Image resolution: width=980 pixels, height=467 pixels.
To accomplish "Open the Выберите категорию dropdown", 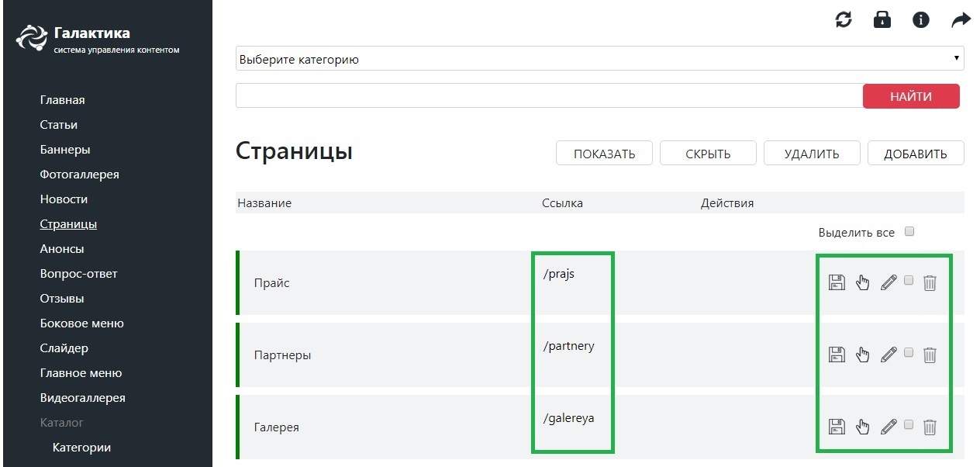I will tap(599, 59).
